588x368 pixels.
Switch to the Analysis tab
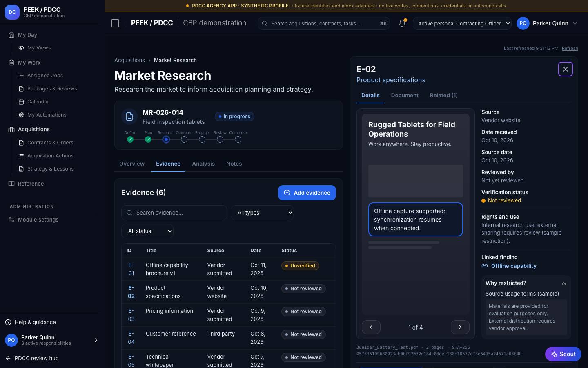203,164
